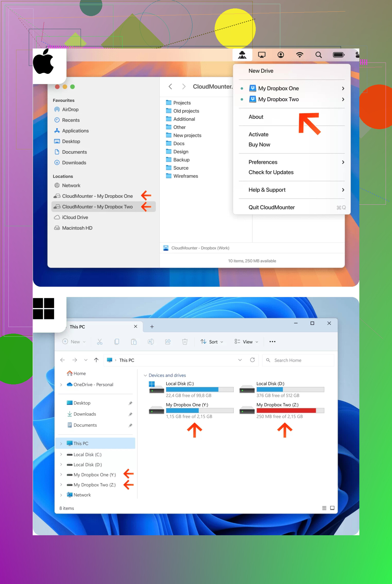
Task: Click the Cut scissors icon
Action: click(100, 342)
